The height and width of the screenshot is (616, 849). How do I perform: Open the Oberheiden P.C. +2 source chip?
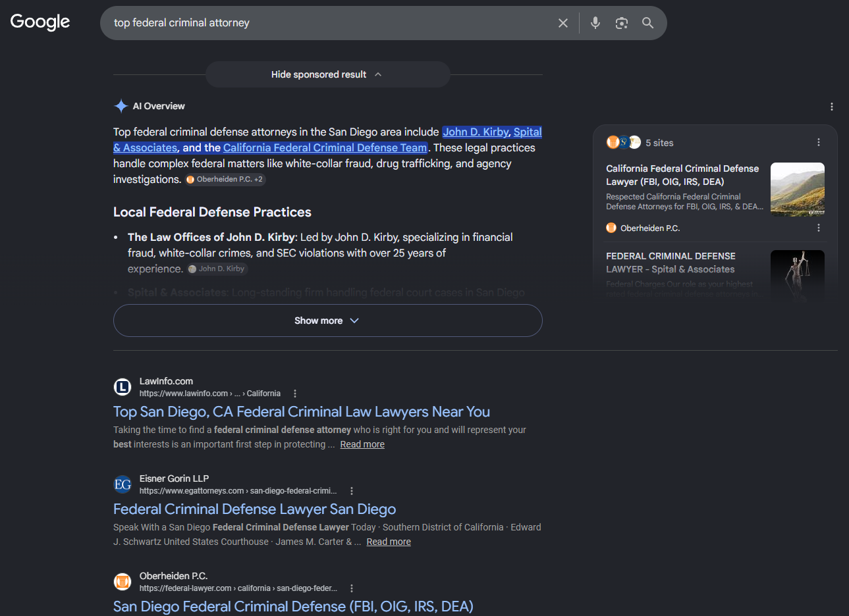coord(225,179)
